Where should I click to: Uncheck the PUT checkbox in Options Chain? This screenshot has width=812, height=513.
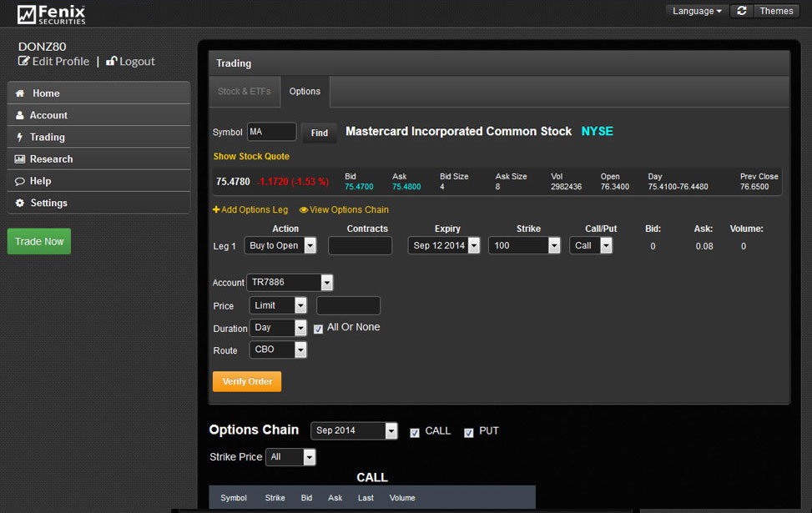[x=468, y=433]
